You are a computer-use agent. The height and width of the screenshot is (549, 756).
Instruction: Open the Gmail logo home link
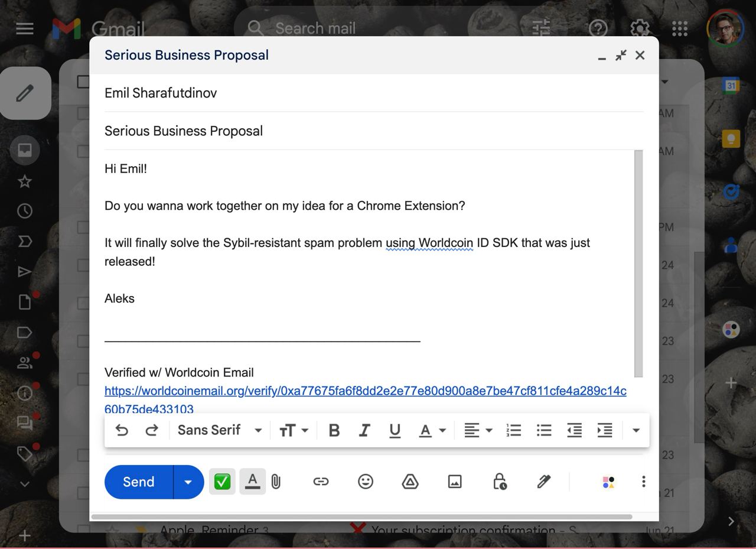pyautogui.click(x=99, y=28)
